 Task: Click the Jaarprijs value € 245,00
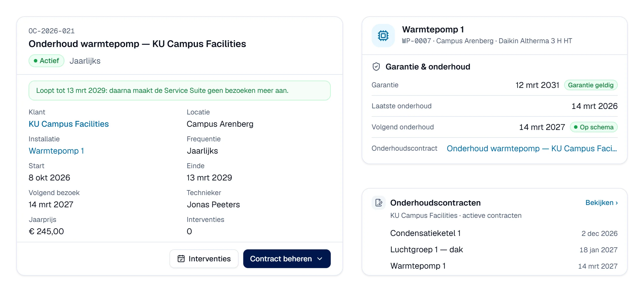pos(46,231)
